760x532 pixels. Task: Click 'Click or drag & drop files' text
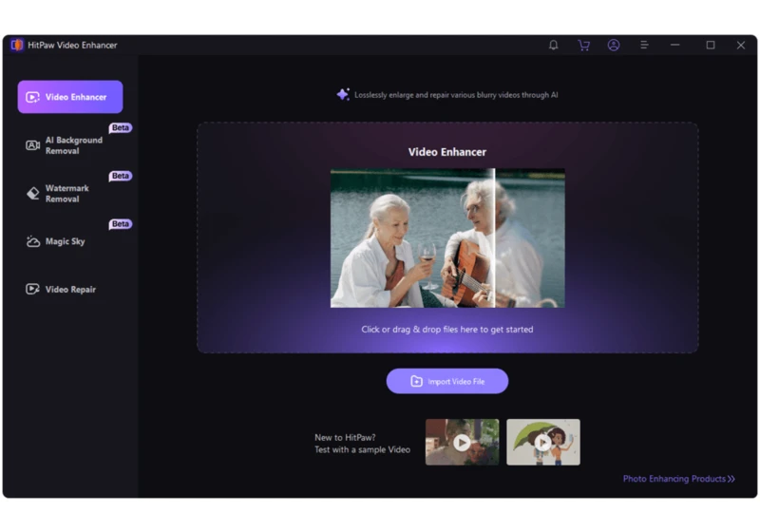(x=446, y=330)
